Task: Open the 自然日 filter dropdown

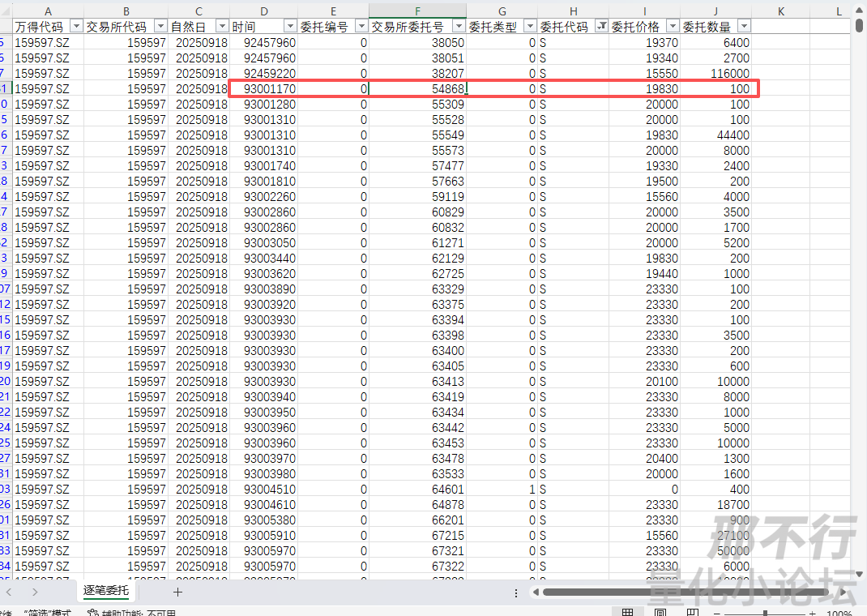Action: click(222, 27)
